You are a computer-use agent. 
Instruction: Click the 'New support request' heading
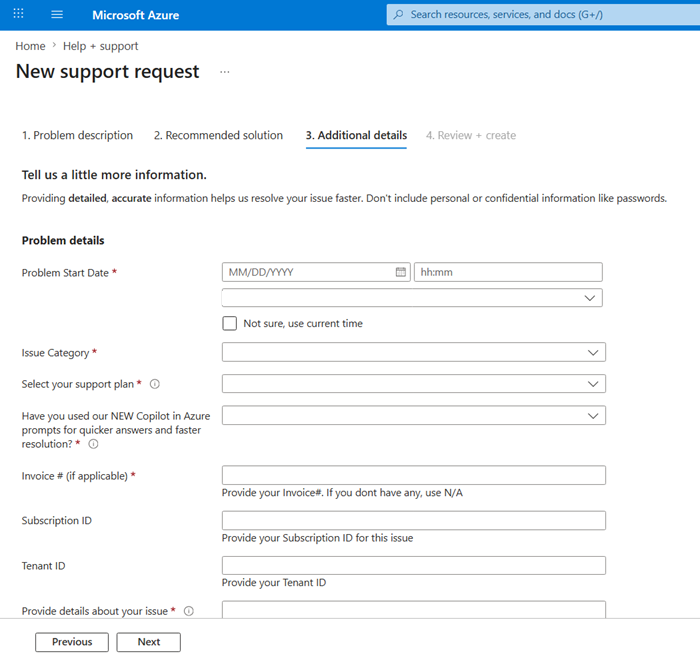[108, 71]
